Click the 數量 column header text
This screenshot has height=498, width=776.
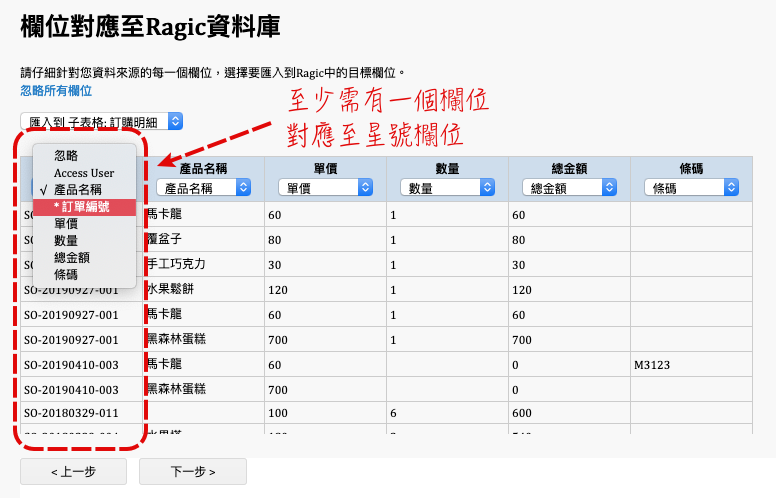coord(447,169)
